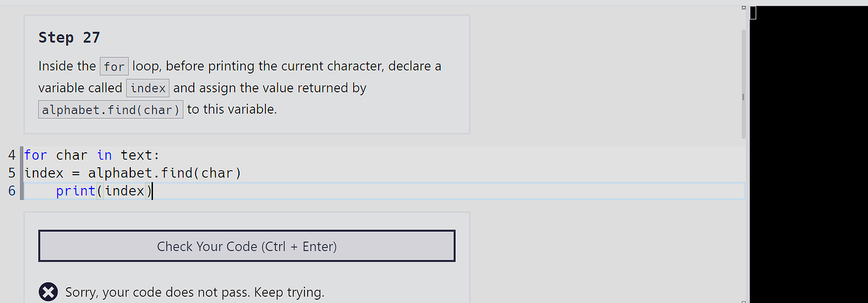868x303 pixels.
Task: Click the pane divider grip between editor and terminal
Action: coord(743,97)
